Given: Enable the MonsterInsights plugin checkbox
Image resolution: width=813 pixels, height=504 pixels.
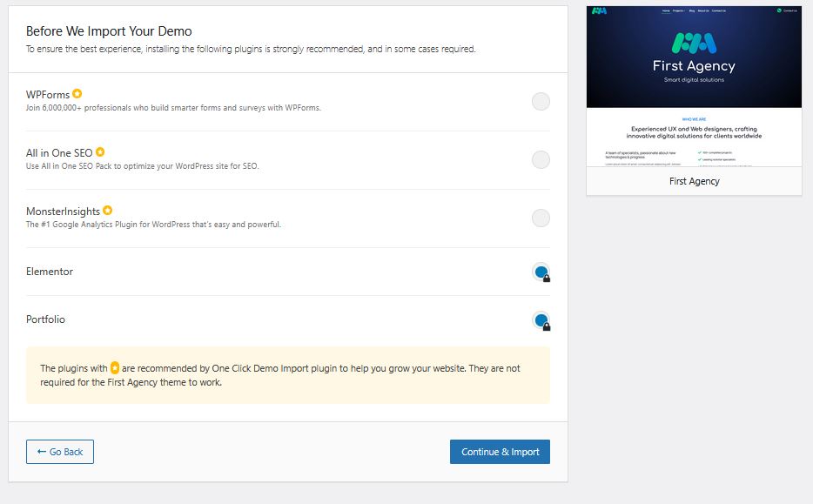Looking at the screenshot, I should pos(541,218).
